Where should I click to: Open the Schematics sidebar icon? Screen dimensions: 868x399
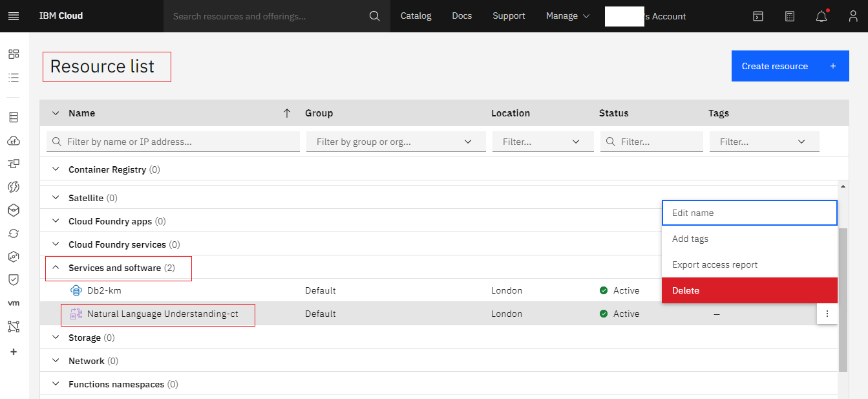click(14, 233)
